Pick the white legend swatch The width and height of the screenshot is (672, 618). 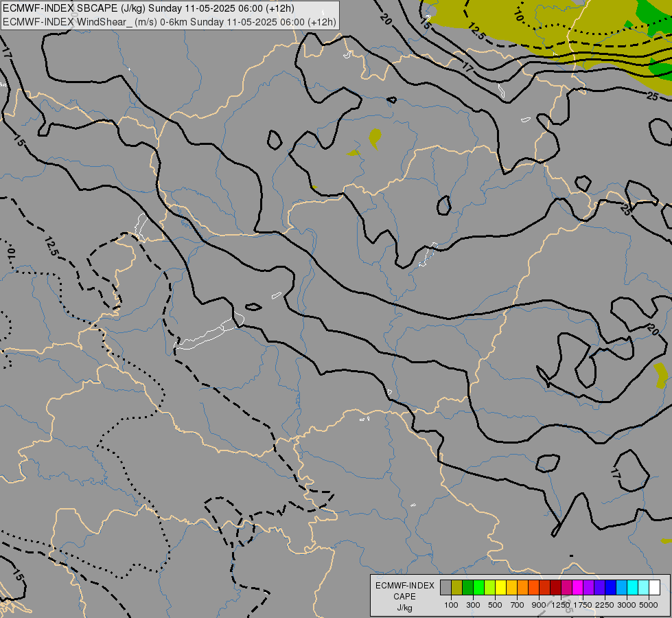(654, 587)
